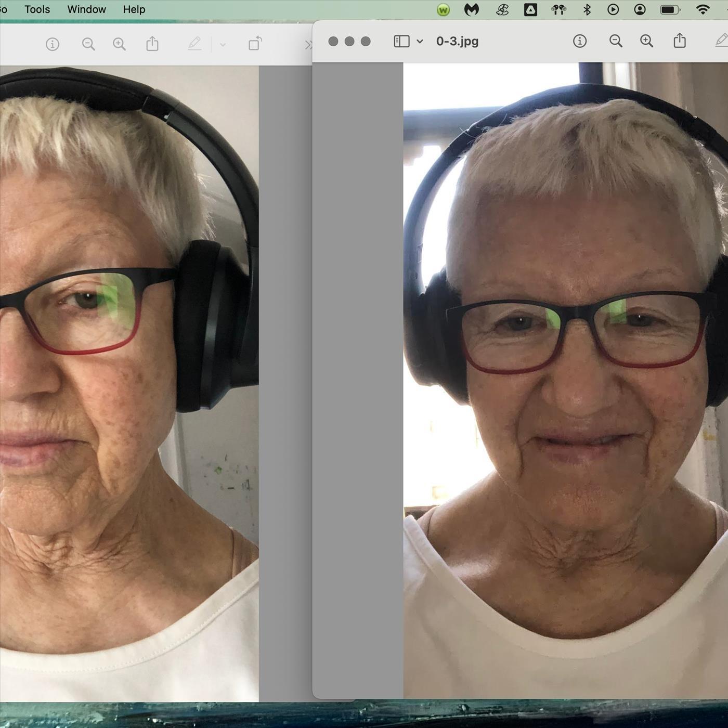Zoom in on the 0-3.jpg image
Image resolution: width=728 pixels, height=728 pixels.
tap(646, 41)
